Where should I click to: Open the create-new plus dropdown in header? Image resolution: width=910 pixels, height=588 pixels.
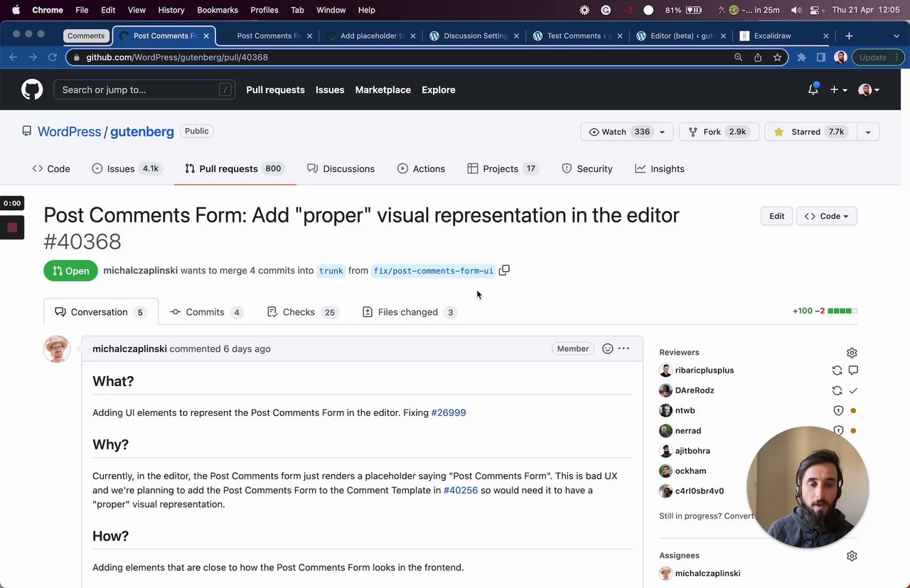click(x=839, y=90)
